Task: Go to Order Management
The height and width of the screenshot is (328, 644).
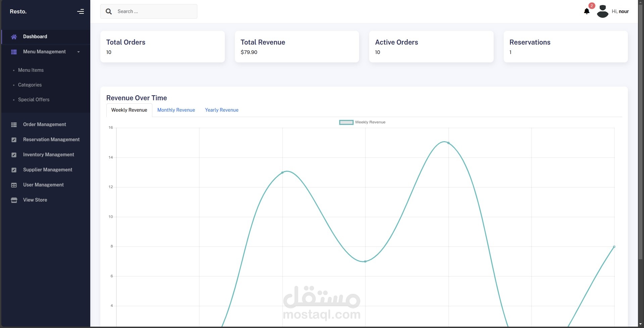Action: tap(45, 124)
